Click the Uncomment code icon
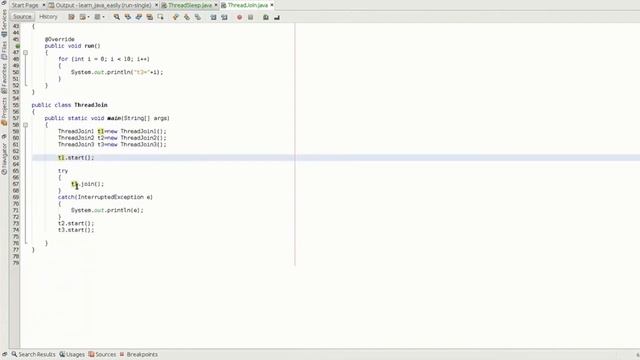Screen dimensions: 640x360 (277, 17)
